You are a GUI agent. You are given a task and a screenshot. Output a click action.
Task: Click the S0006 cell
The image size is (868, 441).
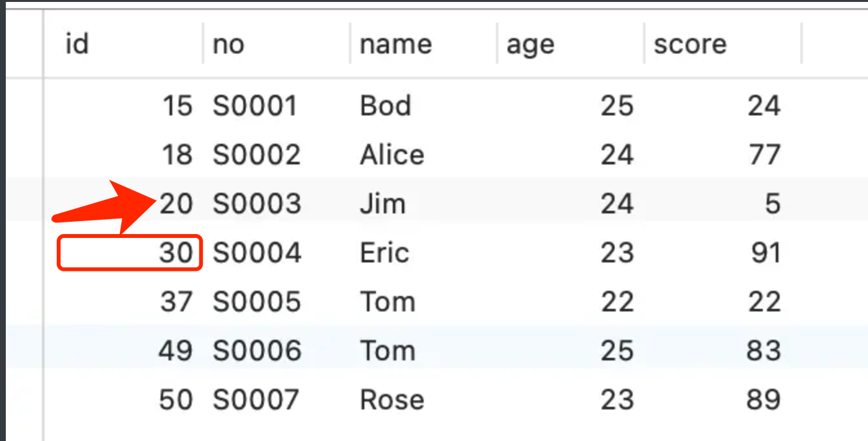tap(257, 351)
